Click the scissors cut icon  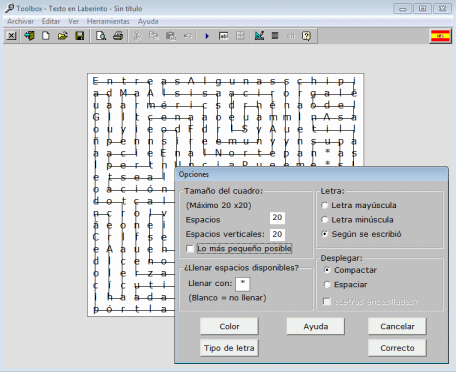point(137,36)
